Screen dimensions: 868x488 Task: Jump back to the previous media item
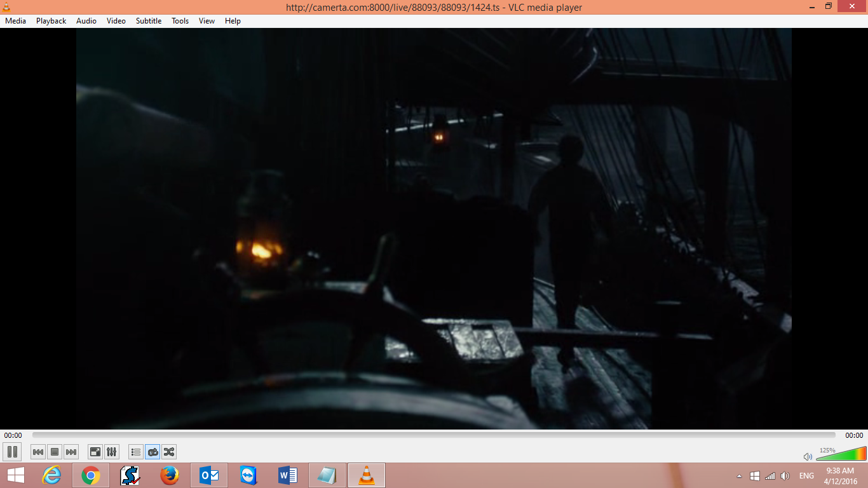pos(38,451)
